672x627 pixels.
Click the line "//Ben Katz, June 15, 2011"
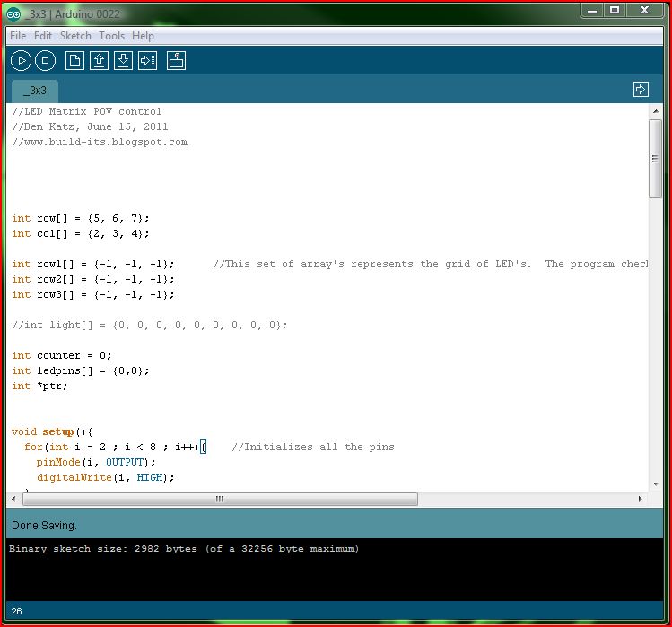[90, 126]
